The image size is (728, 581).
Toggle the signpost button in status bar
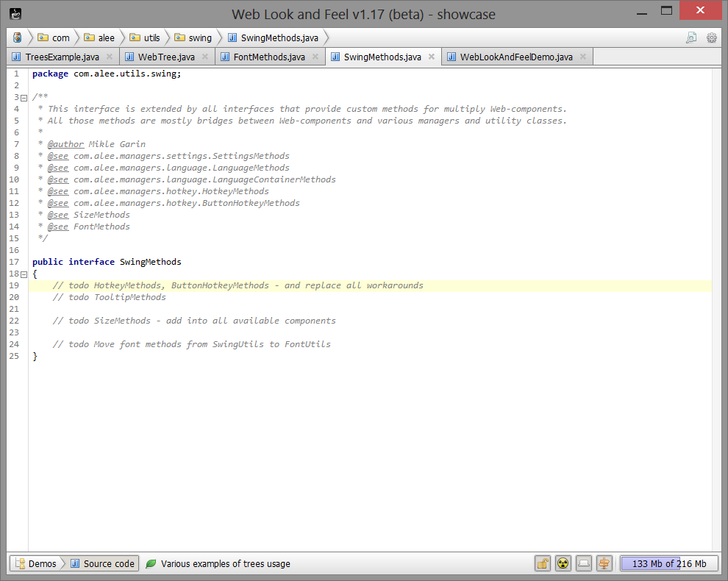click(604, 563)
